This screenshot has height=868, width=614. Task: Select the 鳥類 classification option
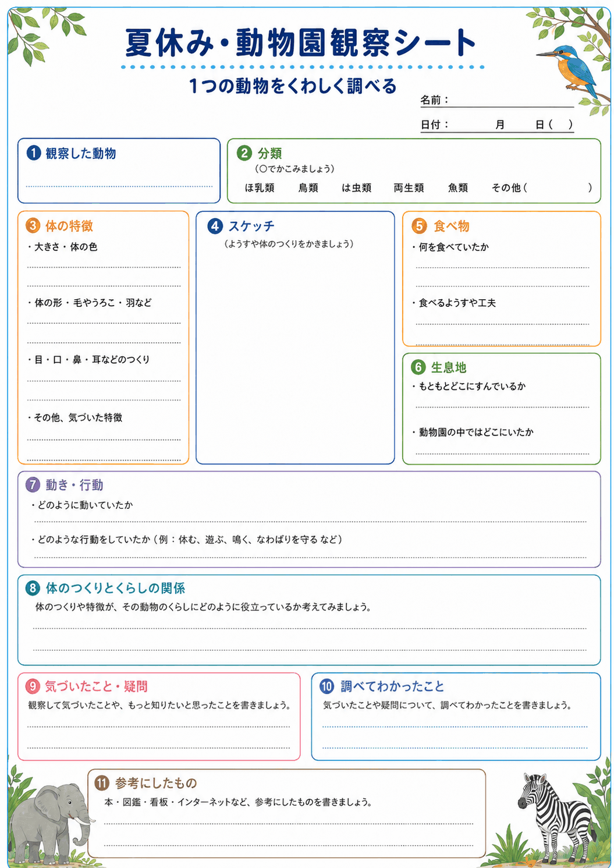pos(308,187)
